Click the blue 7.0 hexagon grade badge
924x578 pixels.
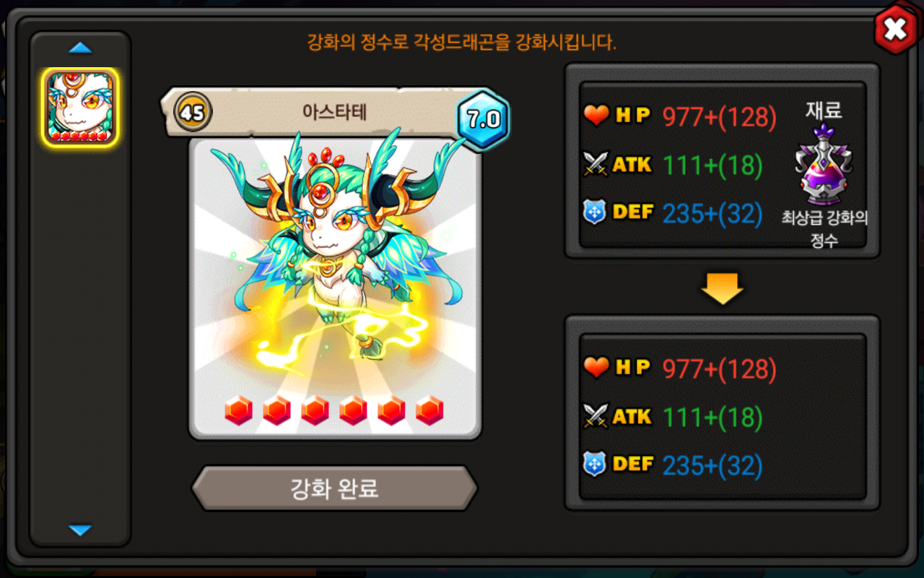483,119
